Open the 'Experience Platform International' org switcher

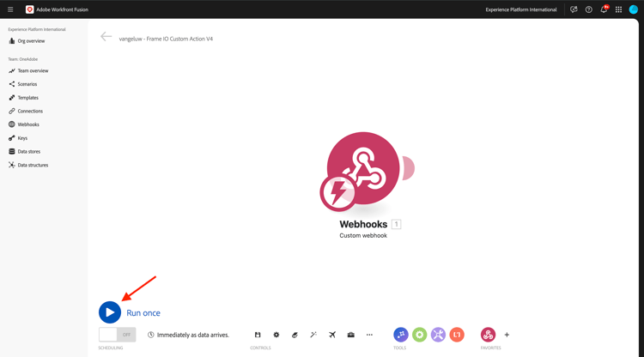coord(521,9)
